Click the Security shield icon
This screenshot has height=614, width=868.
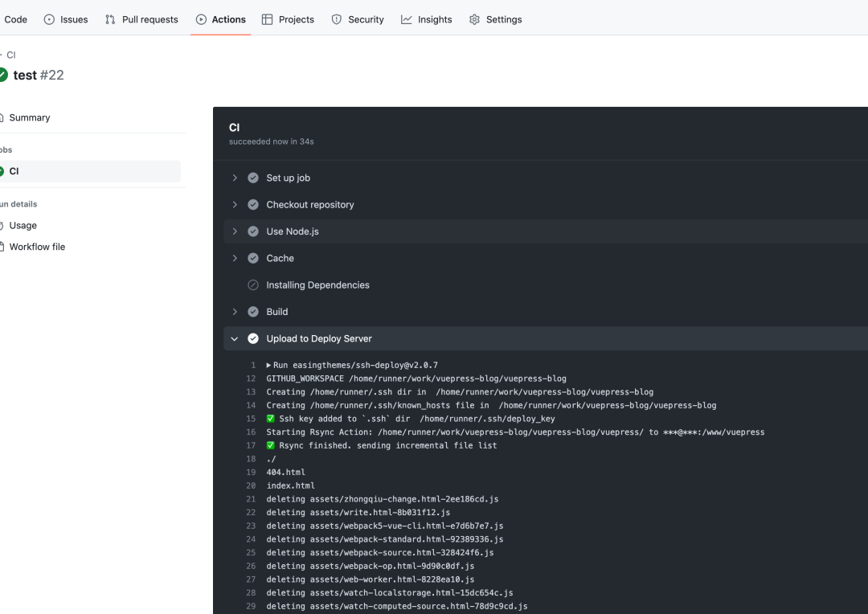[337, 19]
